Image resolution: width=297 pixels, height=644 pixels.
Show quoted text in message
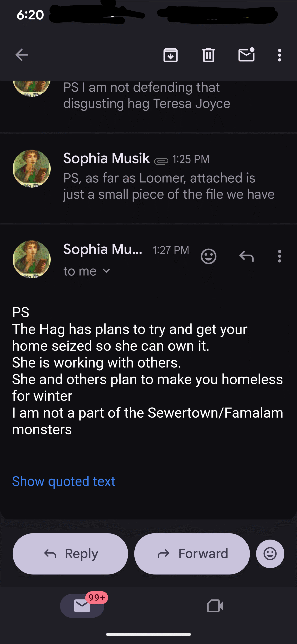pos(64,481)
